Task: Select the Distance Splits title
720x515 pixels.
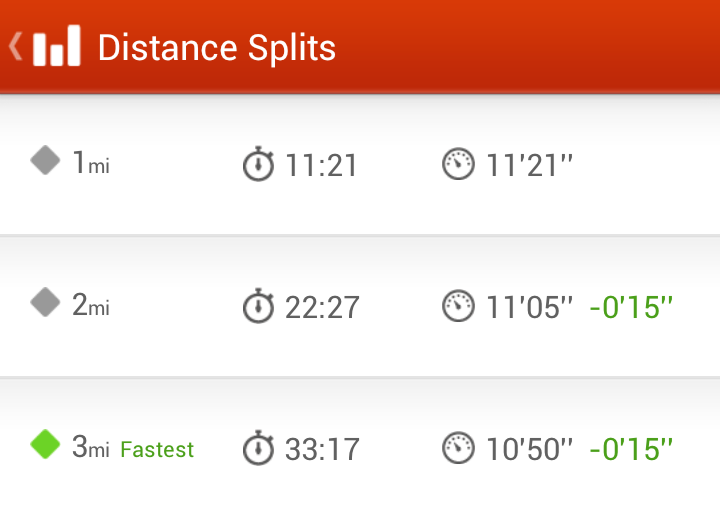Action: (217, 48)
